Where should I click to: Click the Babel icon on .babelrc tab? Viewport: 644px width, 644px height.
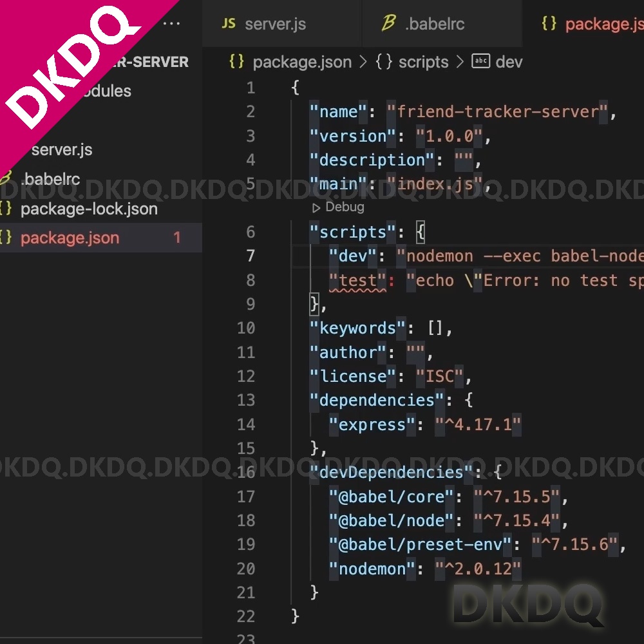[388, 23]
